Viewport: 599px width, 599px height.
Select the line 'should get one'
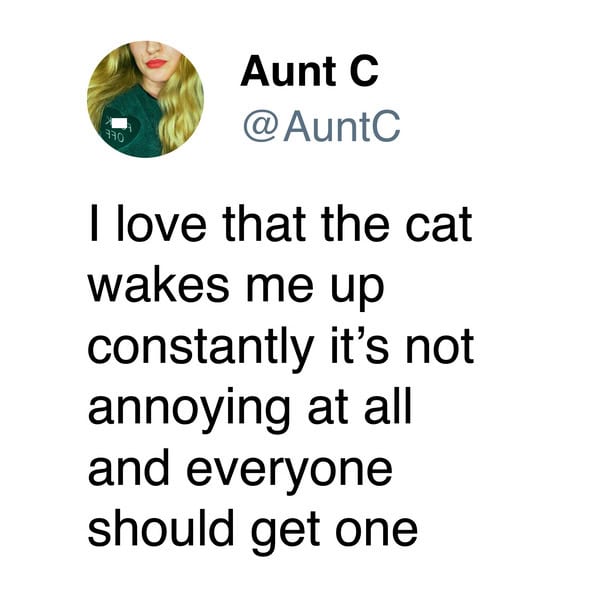click(253, 532)
